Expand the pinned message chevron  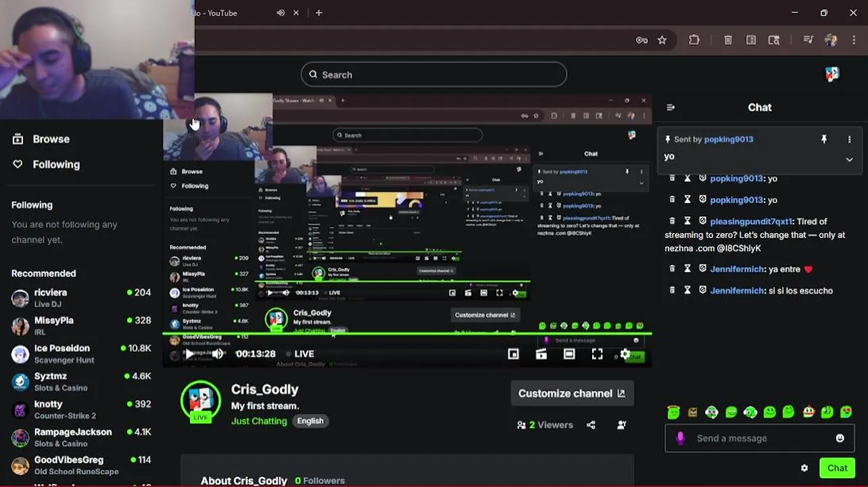[849, 160]
